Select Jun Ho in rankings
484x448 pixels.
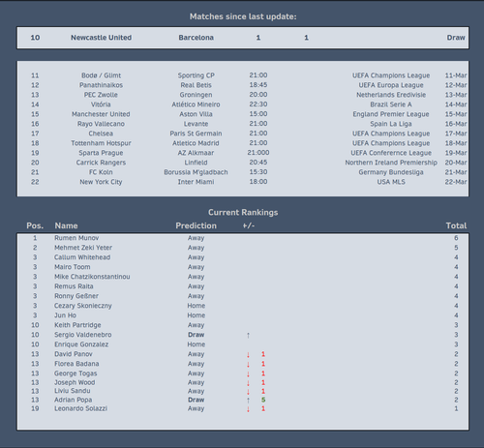(x=65, y=315)
